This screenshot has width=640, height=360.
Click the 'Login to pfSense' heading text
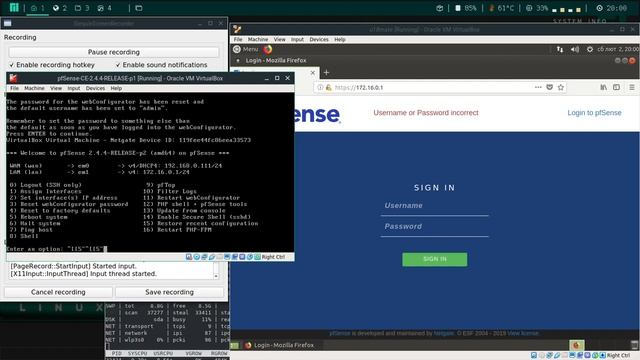pyautogui.click(x=594, y=113)
